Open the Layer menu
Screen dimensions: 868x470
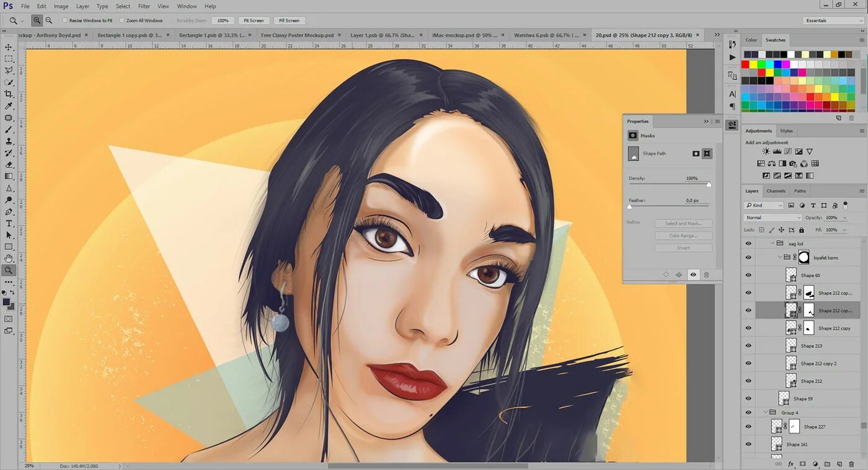(82, 6)
